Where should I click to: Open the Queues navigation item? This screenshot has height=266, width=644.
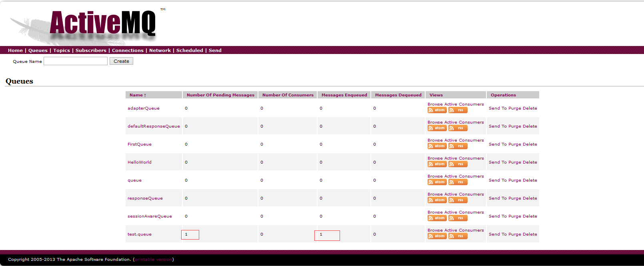point(38,50)
